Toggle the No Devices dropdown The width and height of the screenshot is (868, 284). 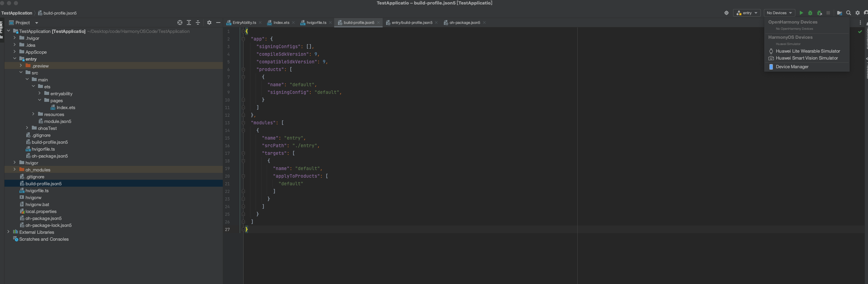click(x=779, y=13)
